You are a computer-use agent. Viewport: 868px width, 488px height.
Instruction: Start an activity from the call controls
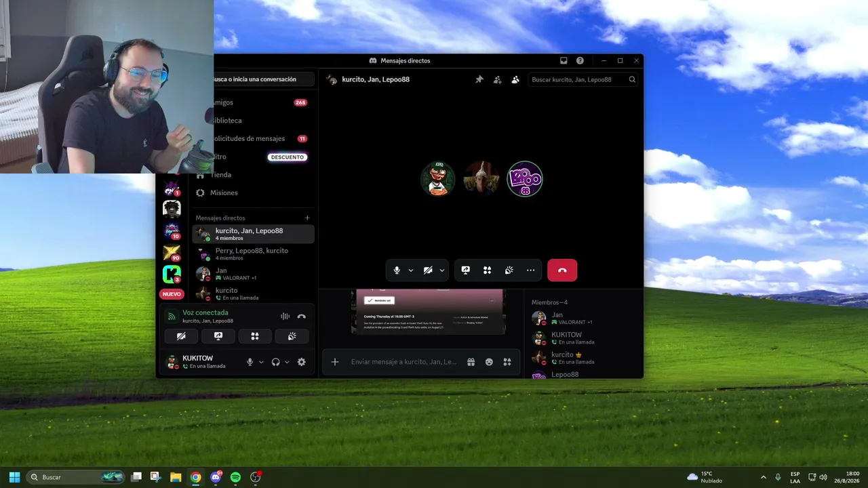[x=487, y=270]
